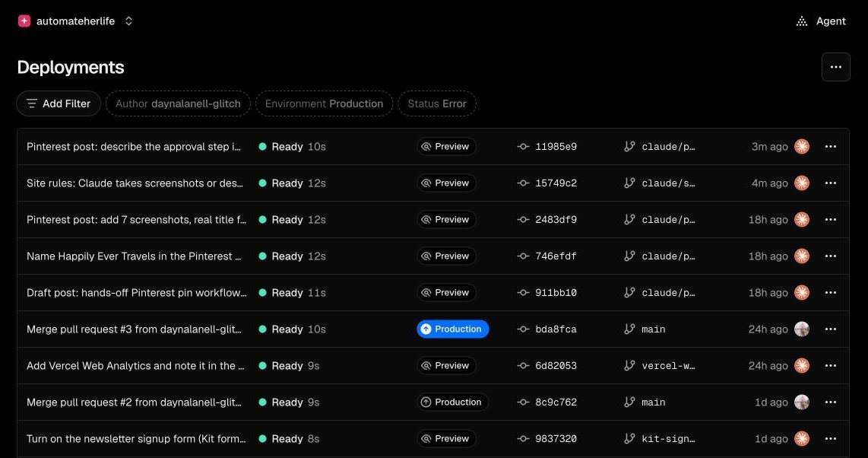The image size is (868, 458).
Task: Open row actions menu for 2483df9 deployment
Action: coord(830,220)
